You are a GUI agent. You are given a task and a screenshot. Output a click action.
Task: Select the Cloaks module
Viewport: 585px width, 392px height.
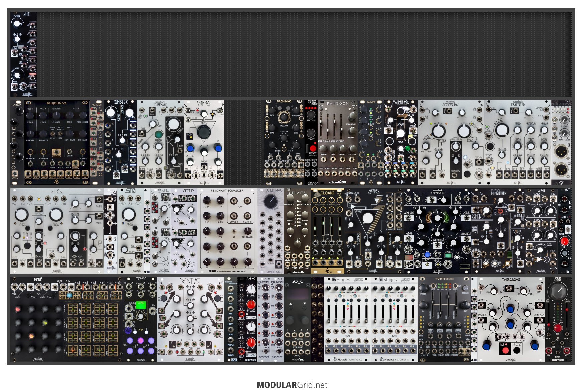click(x=328, y=231)
